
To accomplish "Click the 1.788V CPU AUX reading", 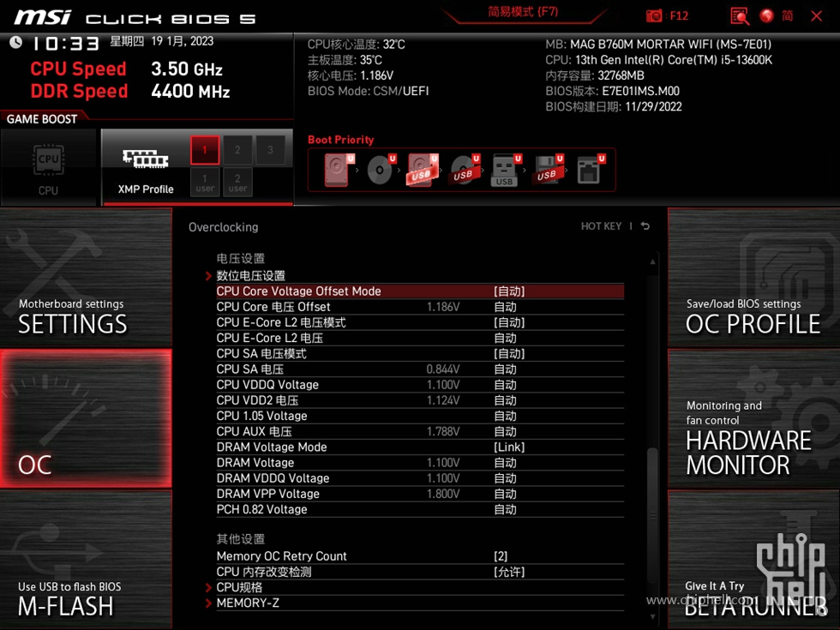I will (443, 430).
